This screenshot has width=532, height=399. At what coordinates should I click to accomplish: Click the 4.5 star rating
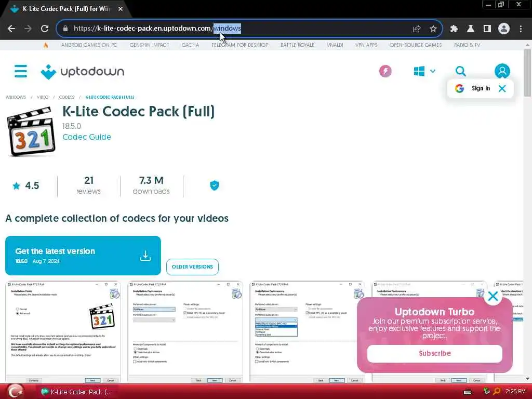pyautogui.click(x=26, y=185)
